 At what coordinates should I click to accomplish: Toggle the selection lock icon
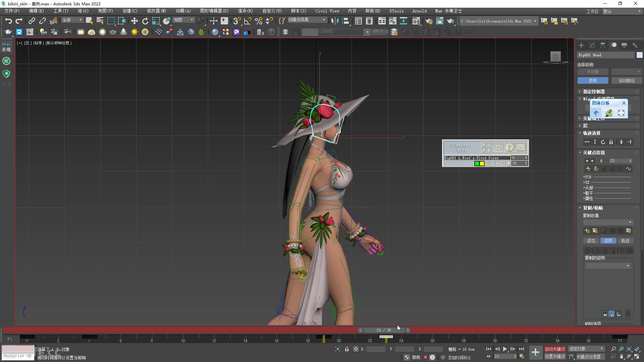[x=347, y=349]
